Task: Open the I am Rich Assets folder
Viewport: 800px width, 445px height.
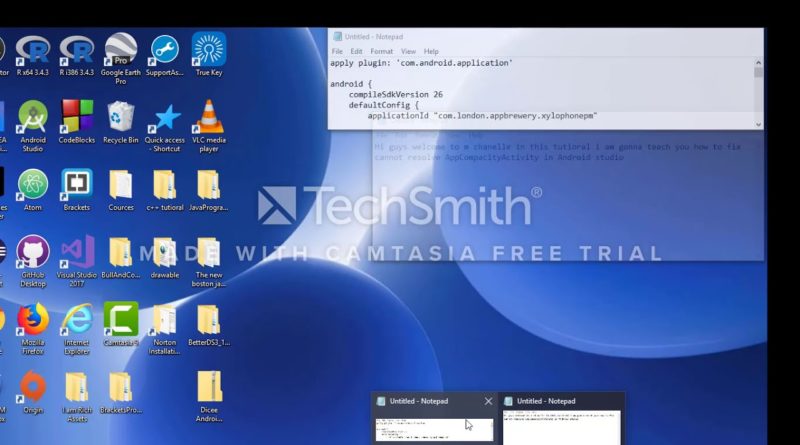Action: pos(77,397)
